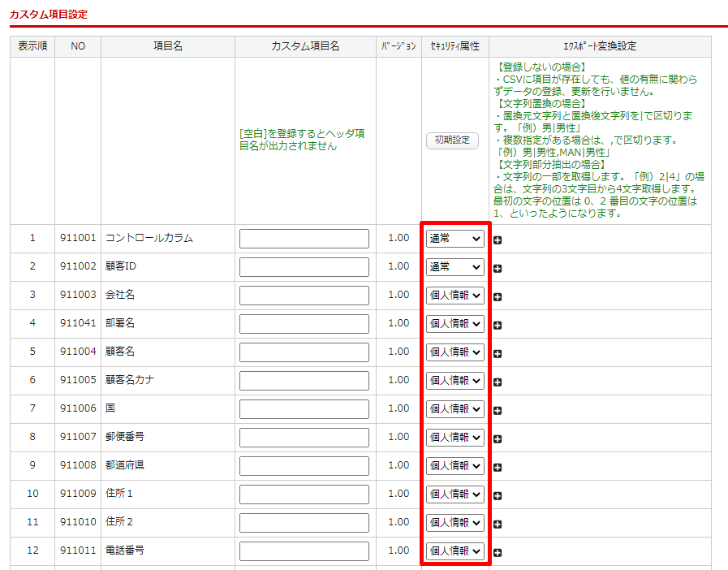Open security dropdown for 都道府県 row
728x570 pixels.
(x=454, y=466)
